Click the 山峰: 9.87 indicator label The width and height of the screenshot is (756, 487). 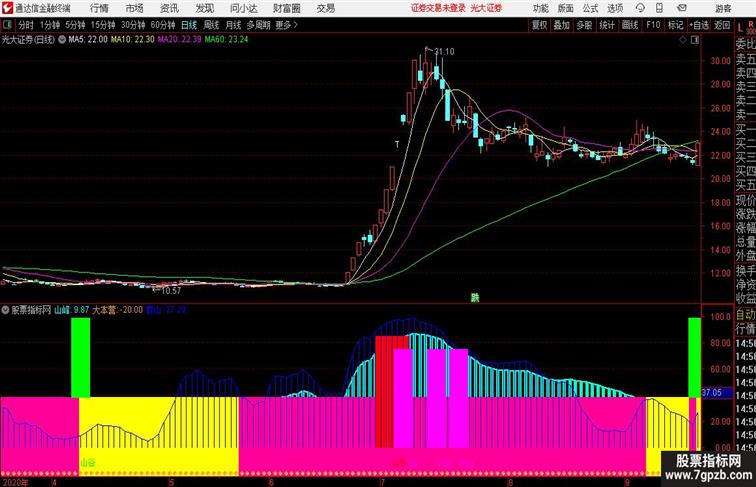click(71, 310)
